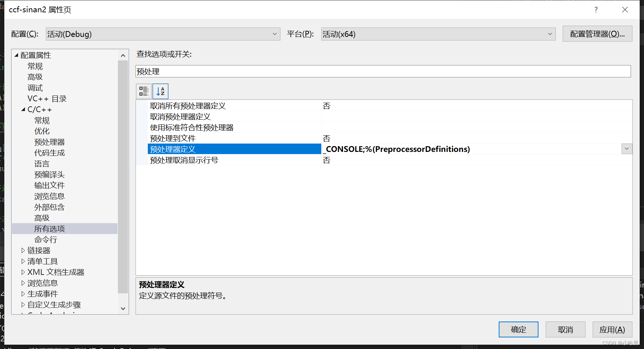Select the 命令行 tree item
Image resolution: width=644 pixels, height=349 pixels.
pyautogui.click(x=46, y=240)
